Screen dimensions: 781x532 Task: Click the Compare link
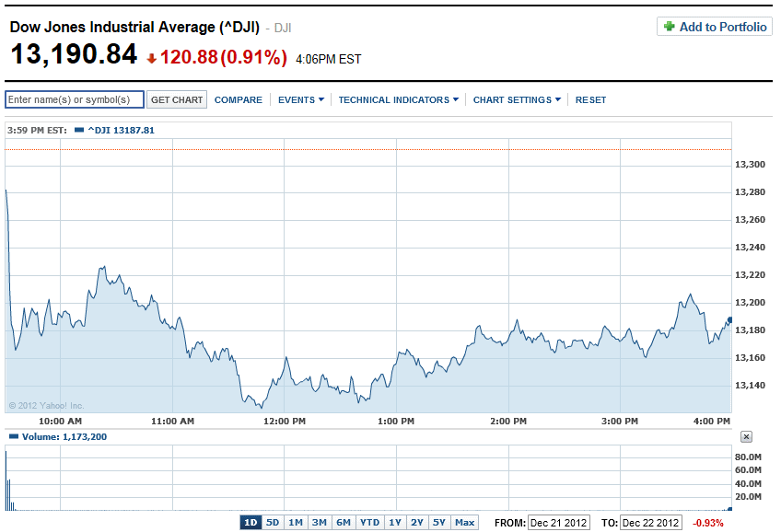pyautogui.click(x=239, y=100)
